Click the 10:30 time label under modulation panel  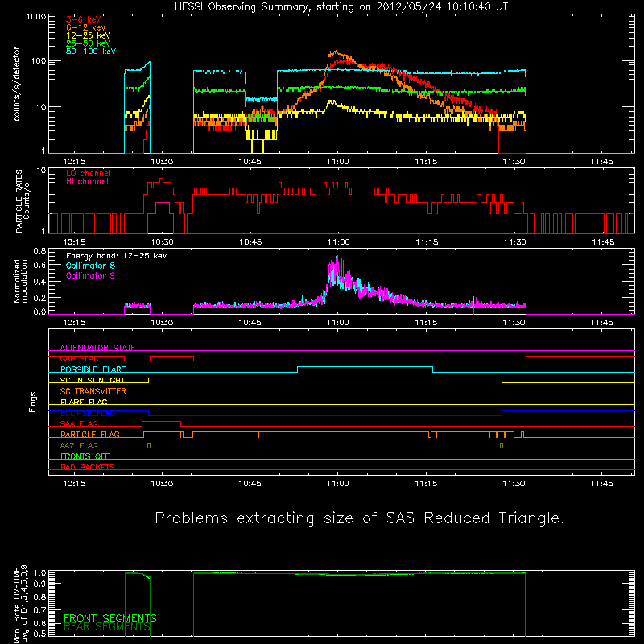tap(162, 323)
